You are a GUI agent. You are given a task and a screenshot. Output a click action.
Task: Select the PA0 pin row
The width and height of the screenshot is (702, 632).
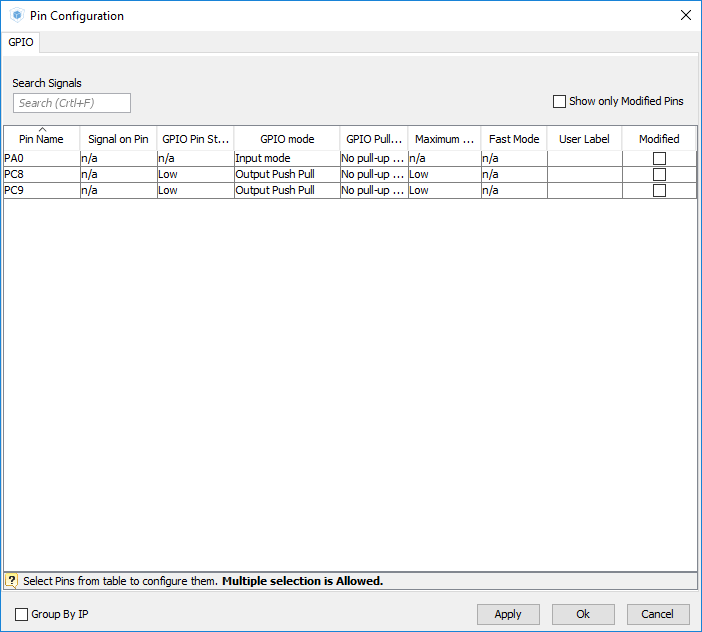(40, 158)
